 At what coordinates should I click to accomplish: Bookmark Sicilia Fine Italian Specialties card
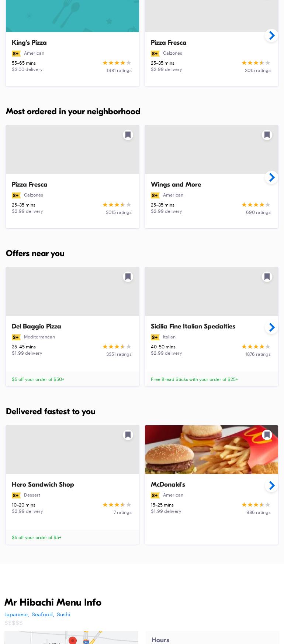pyautogui.click(x=267, y=277)
